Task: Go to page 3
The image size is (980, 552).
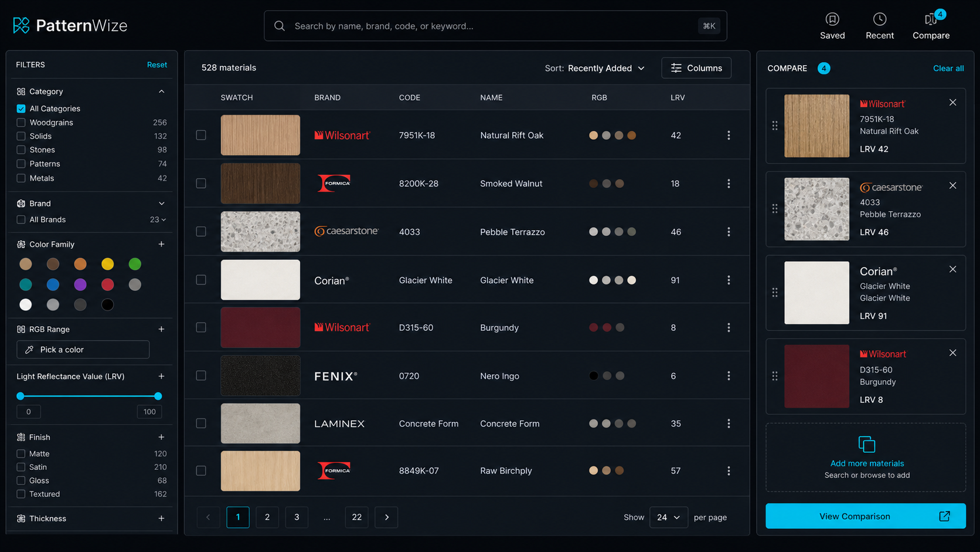Action: pos(297,517)
